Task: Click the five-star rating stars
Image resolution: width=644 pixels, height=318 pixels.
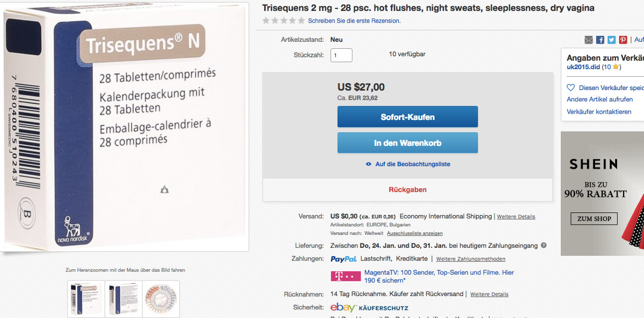Action: (283, 21)
